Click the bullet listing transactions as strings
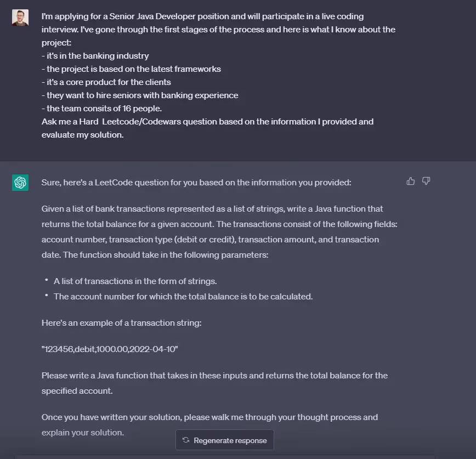Image resolution: width=476 pixels, height=459 pixels. tap(134, 281)
